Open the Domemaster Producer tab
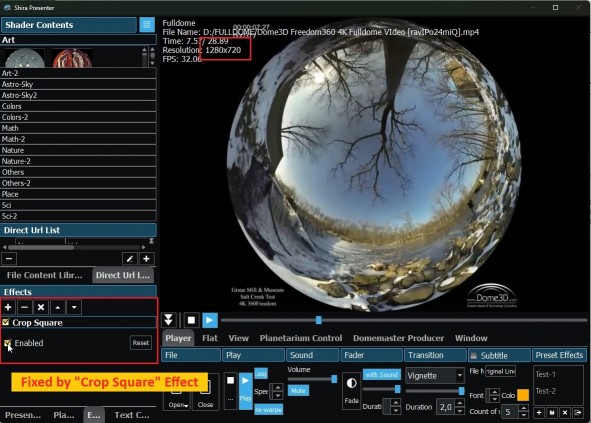The image size is (591, 423). pyautogui.click(x=398, y=338)
